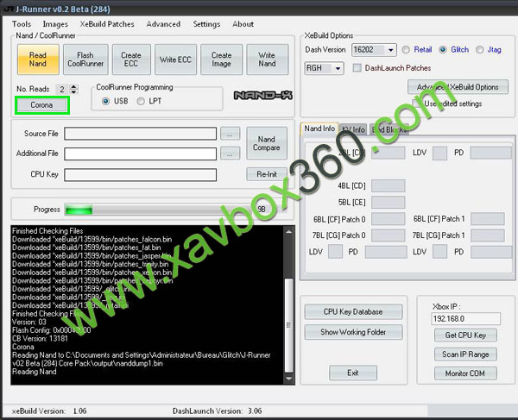
Task: Decrease the No. Reads value with down arrow
Action: [x=74, y=91]
